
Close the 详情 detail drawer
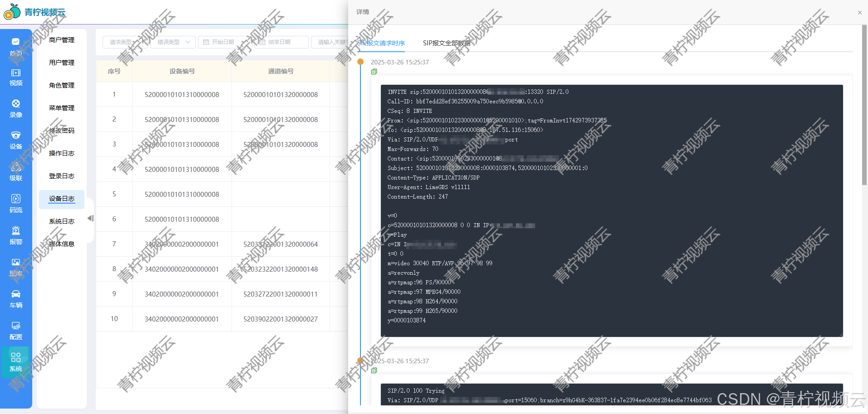point(859,13)
